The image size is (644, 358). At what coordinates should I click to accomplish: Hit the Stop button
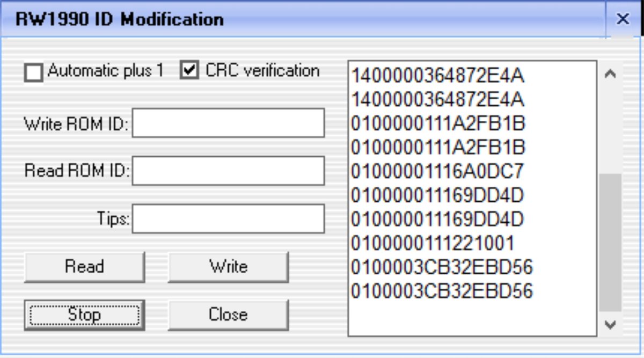84,314
